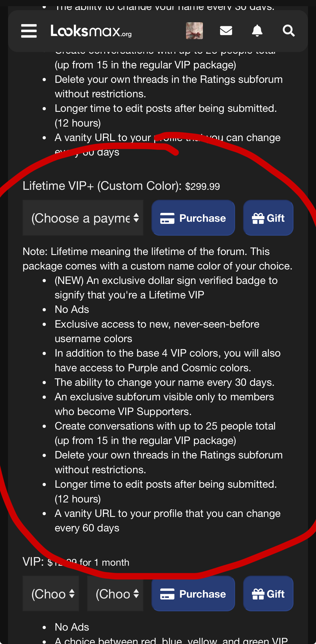
Task: Open the hamburger navigation menu
Action: 29,31
